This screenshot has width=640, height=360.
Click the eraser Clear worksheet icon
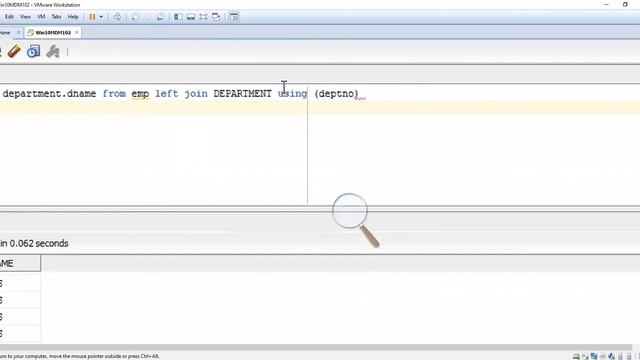click(14, 51)
